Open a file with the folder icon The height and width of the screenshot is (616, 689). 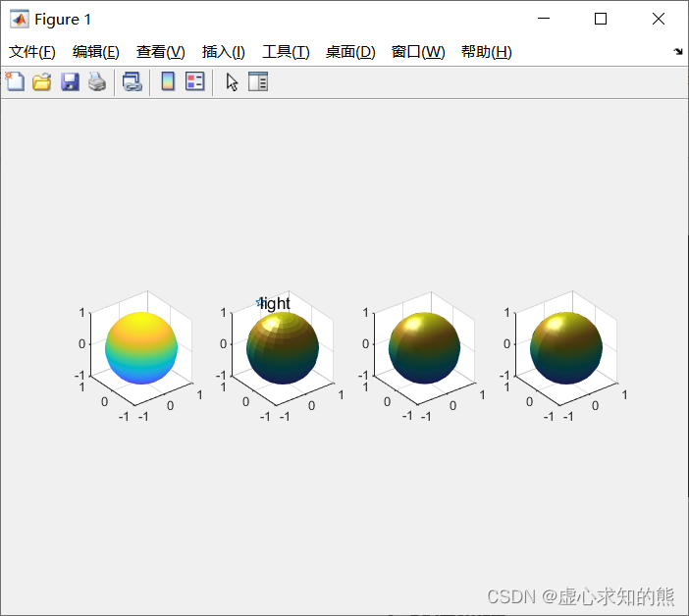[42, 82]
